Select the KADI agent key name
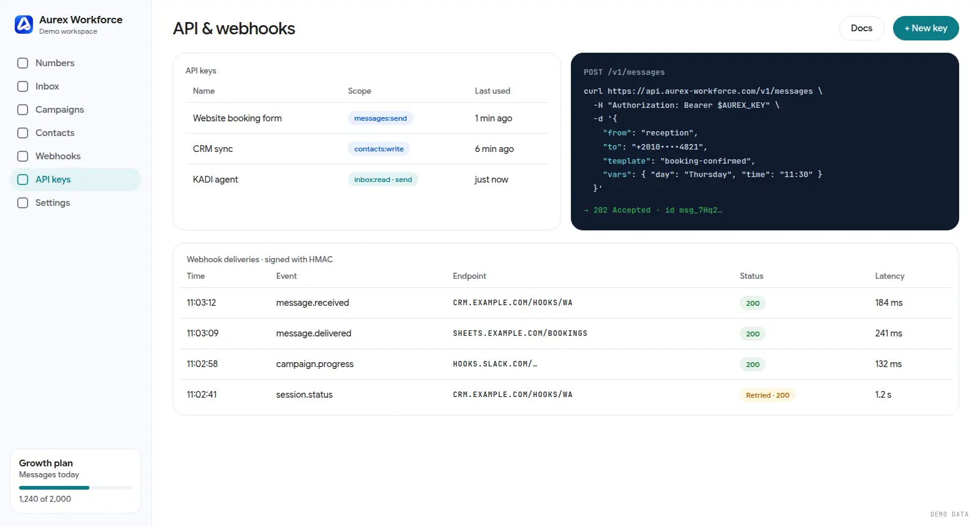The height and width of the screenshot is (527, 980). point(215,180)
